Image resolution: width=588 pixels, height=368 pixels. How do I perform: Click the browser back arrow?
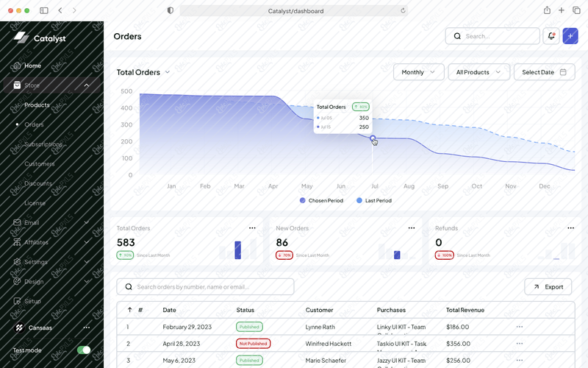60,10
